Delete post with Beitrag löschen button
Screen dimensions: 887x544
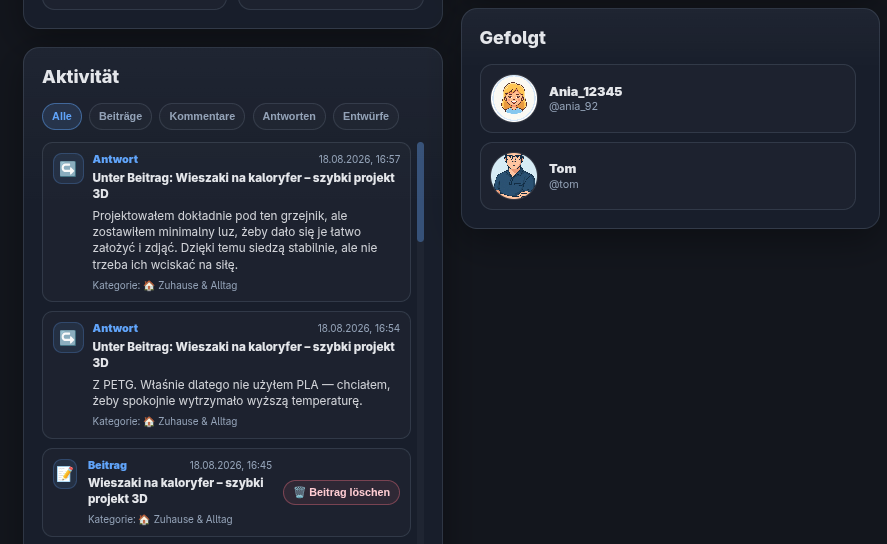[342, 493]
